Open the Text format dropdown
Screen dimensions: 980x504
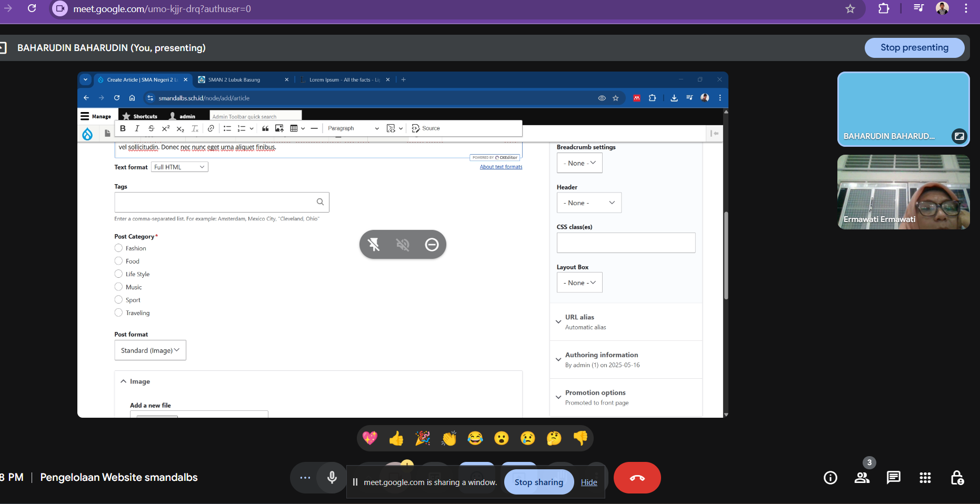click(x=179, y=167)
